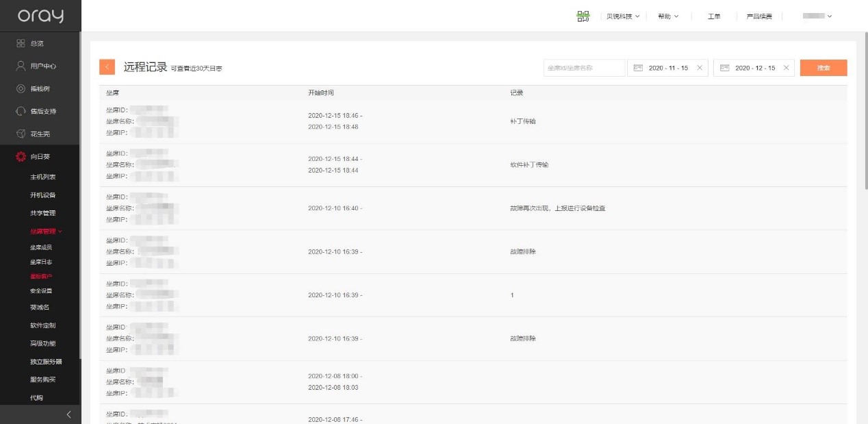Open 主机列表 host list
The width and height of the screenshot is (868, 424).
(42, 177)
